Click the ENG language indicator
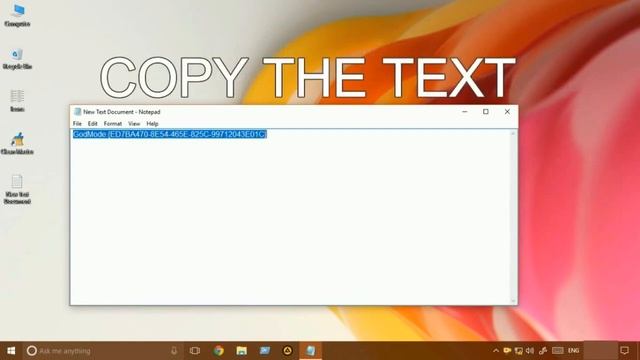The height and width of the screenshot is (360, 640). click(573, 351)
